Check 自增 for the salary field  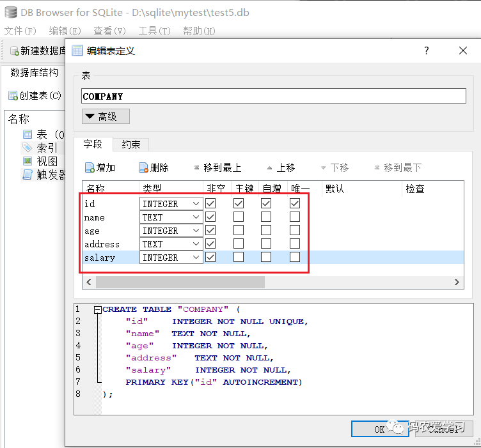266,257
